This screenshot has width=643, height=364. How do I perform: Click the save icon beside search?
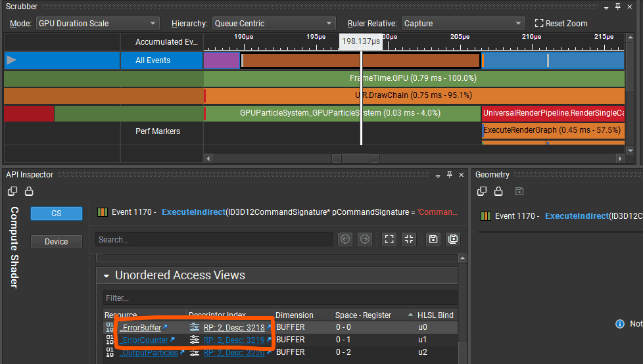433,239
